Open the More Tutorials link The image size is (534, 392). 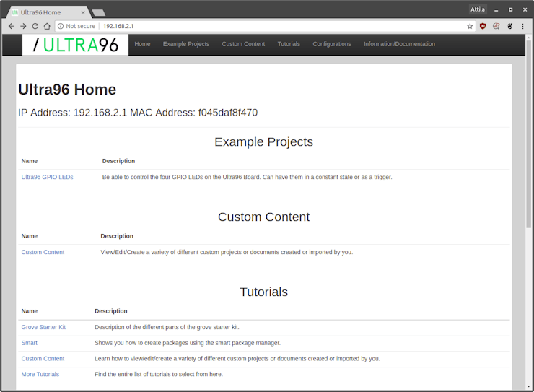(40, 374)
